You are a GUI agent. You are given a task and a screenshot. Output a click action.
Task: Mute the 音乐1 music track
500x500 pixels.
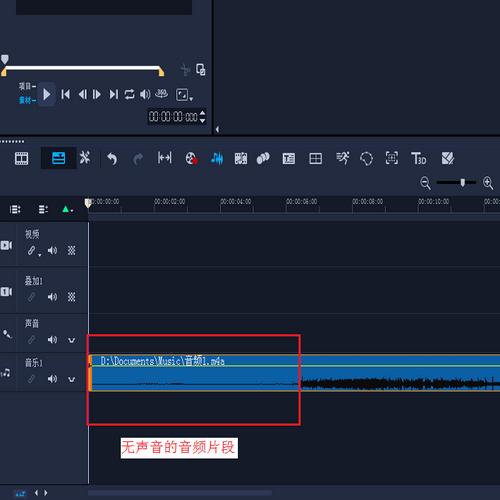coord(52,379)
